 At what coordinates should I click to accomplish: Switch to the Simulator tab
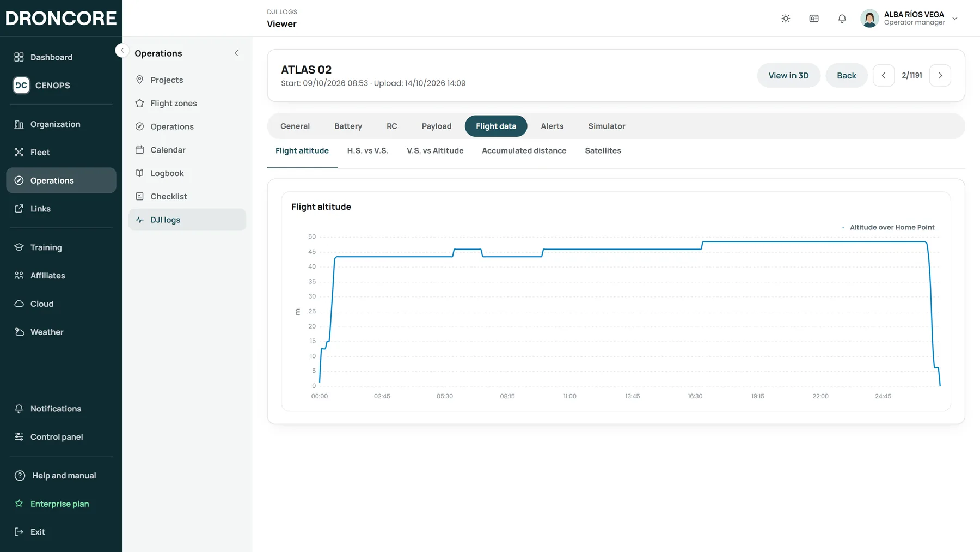[607, 126]
